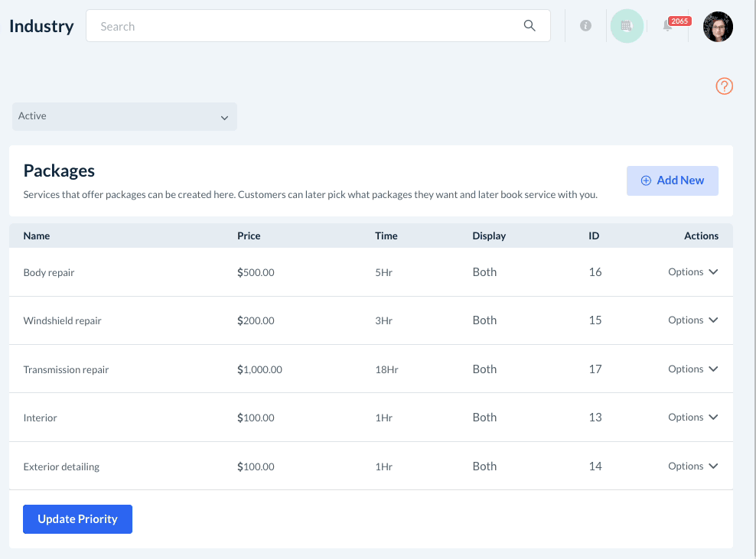Screen dimensions: 756x559
Task: Open notifications bell with 2065 badge
Action: tap(668, 27)
